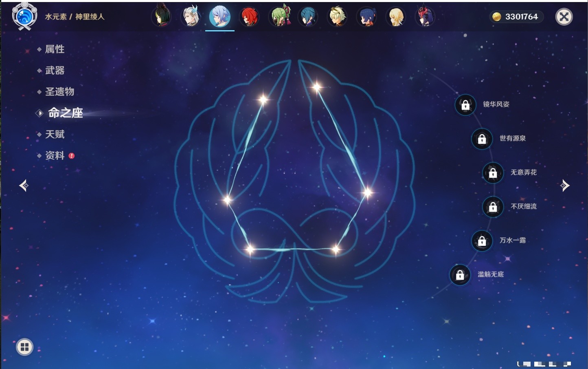View the 不厌细流 constellation label
Viewport: 588px width, 369px height.
(x=524, y=206)
